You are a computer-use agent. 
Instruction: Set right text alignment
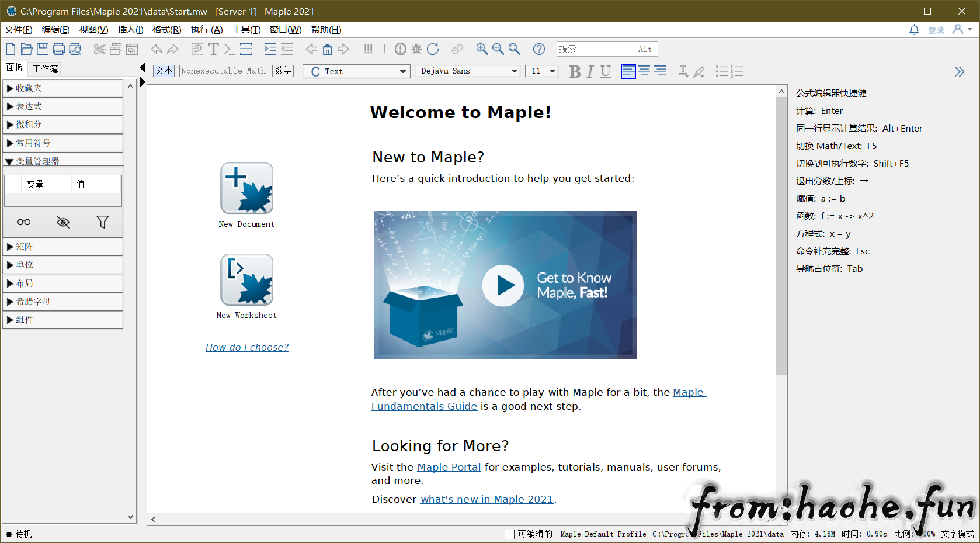[660, 71]
